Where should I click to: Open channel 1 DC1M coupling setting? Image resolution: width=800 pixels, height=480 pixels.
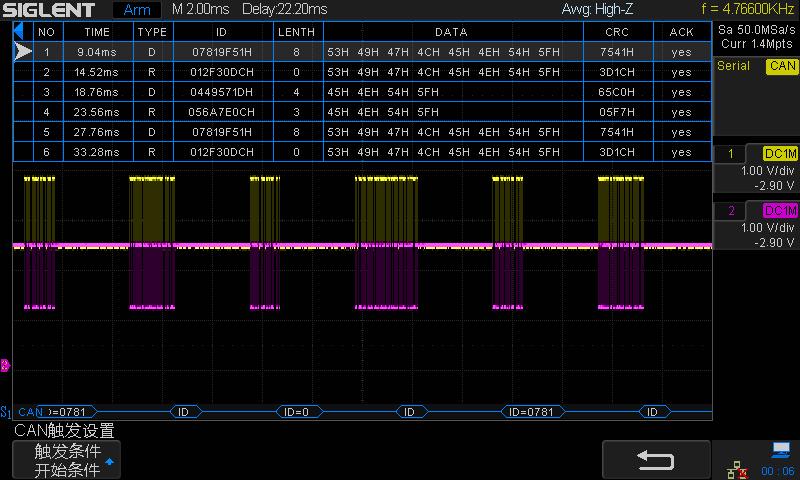[x=779, y=154]
